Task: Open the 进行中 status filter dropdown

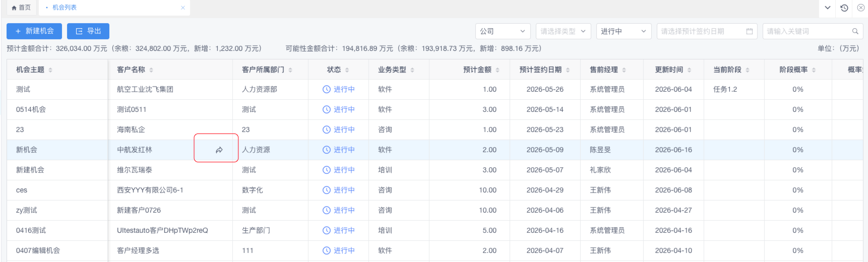Action: (x=624, y=31)
